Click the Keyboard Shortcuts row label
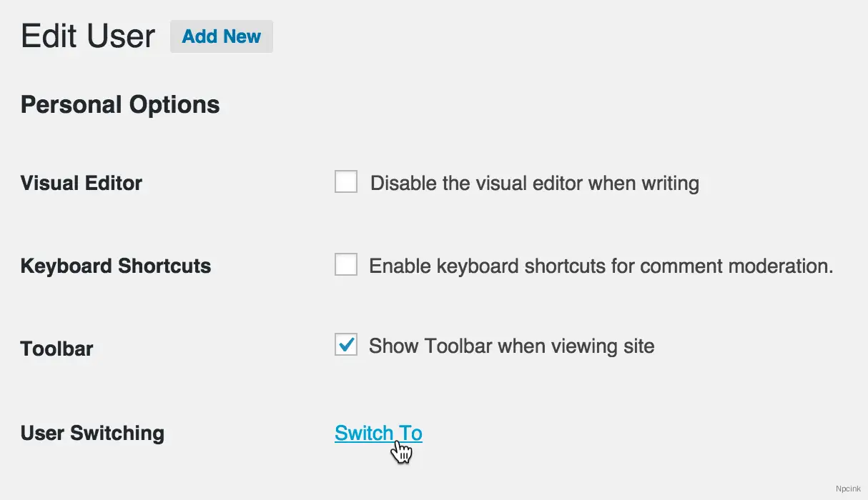Viewport: 868px width, 500px height. coord(115,266)
